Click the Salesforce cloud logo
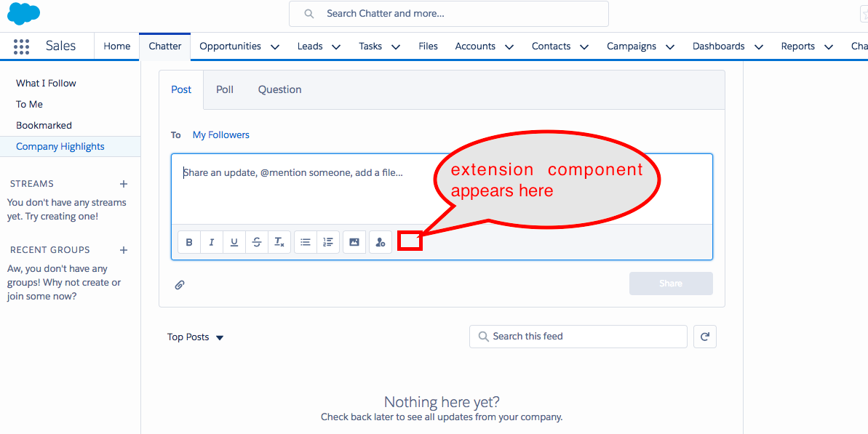Screen dimensions: 868x434 click(23, 14)
